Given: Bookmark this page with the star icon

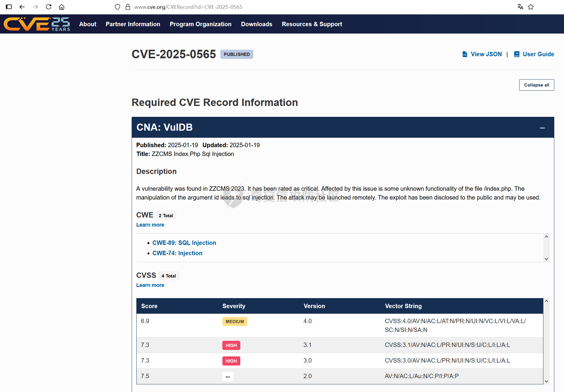Looking at the screenshot, I should pyautogui.click(x=531, y=7).
